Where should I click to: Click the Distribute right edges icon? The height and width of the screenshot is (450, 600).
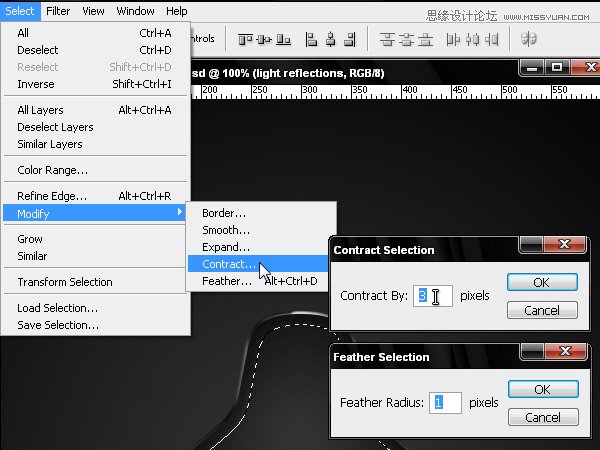(492, 39)
